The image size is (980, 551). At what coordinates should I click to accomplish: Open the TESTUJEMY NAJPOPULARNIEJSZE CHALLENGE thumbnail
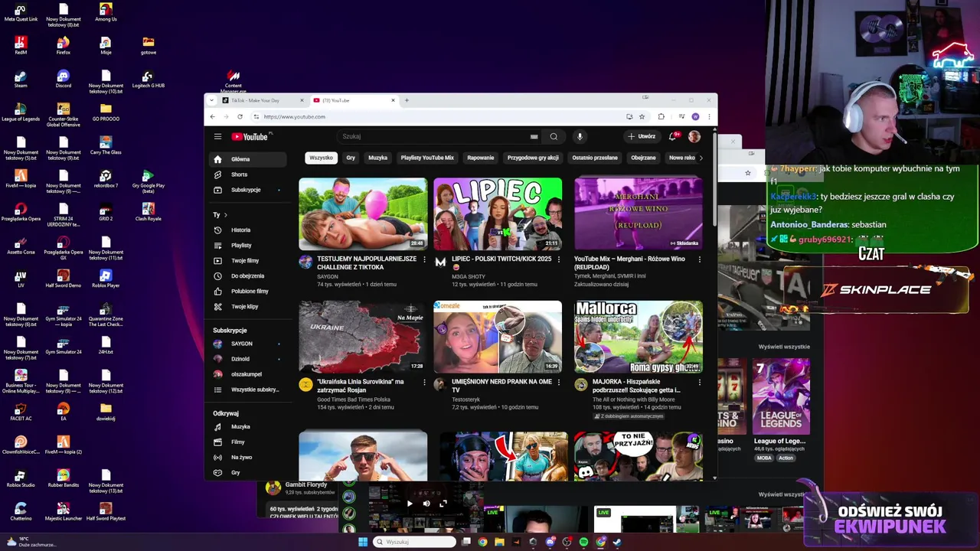pyautogui.click(x=363, y=214)
